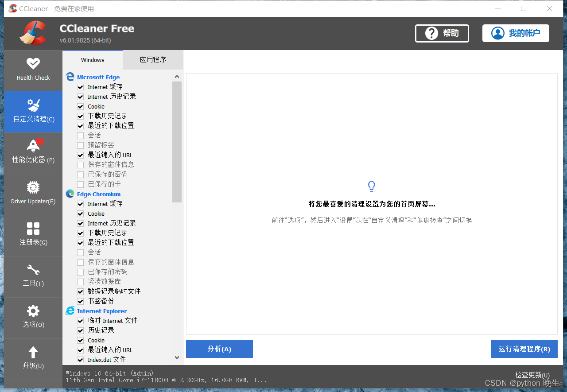This screenshot has height=392, width=567.
Task: Click the Upgrade arrow icon
Action: point(33,353)
